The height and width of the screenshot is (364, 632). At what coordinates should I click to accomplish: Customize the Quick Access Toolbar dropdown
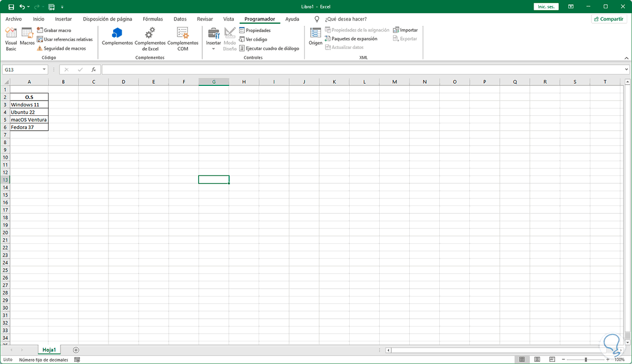(x=62, y=7)
